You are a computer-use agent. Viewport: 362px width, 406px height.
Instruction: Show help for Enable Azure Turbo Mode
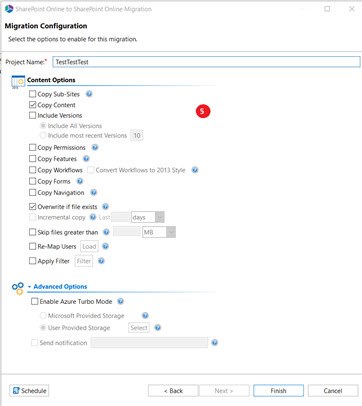click(120, 301)
